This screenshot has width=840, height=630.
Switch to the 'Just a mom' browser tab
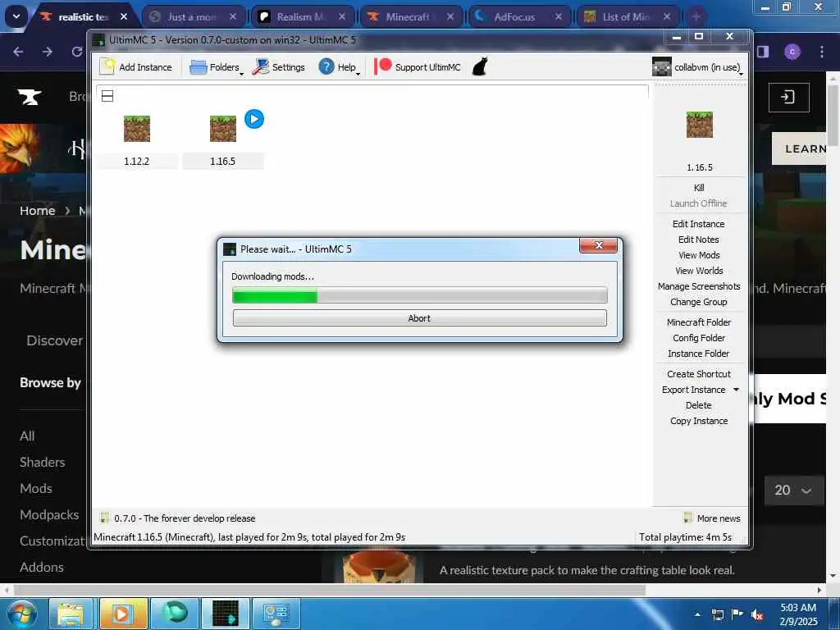(192, 17)
